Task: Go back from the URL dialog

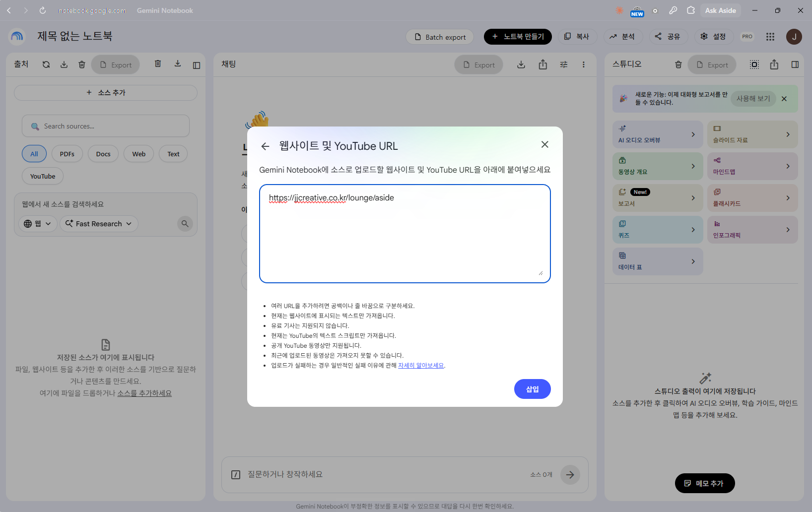Action: coord(265,146)
